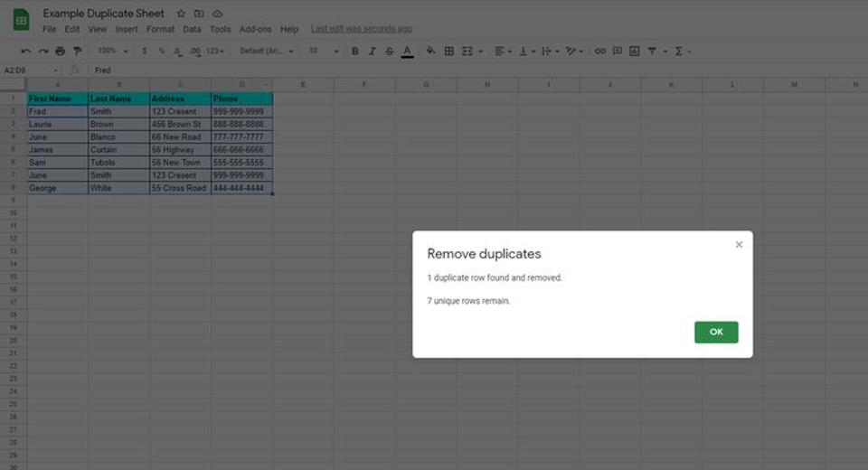Select the Address header cell
Viewport: 868px width, 470px height.
point(181,99)
